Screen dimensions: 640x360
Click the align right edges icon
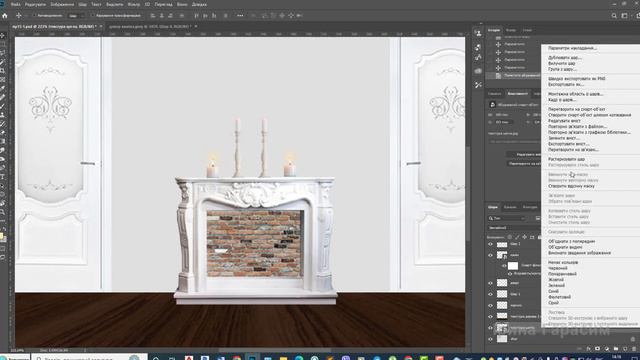(170, 16)
